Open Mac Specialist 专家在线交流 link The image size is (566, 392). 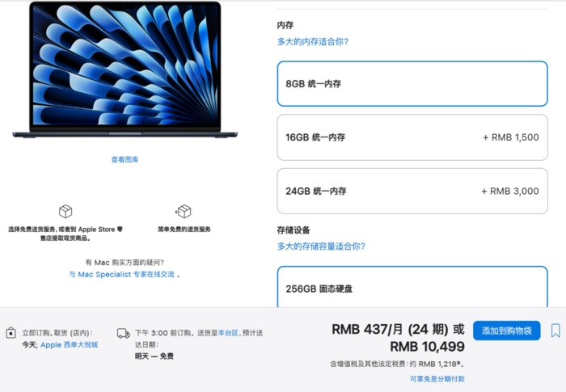(122, 274)
